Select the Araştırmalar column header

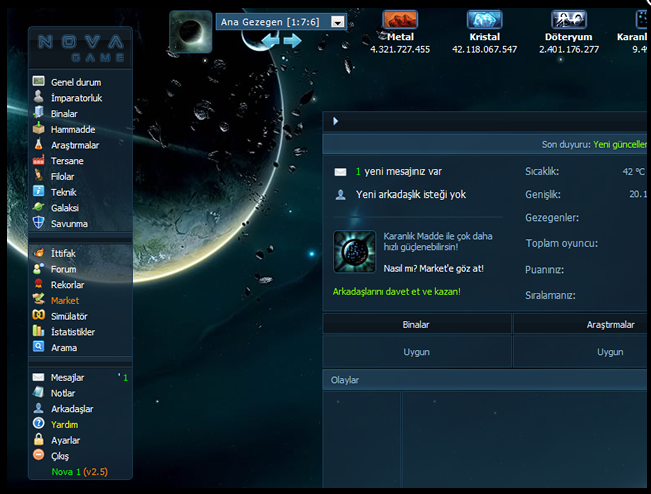coord(580,324)
